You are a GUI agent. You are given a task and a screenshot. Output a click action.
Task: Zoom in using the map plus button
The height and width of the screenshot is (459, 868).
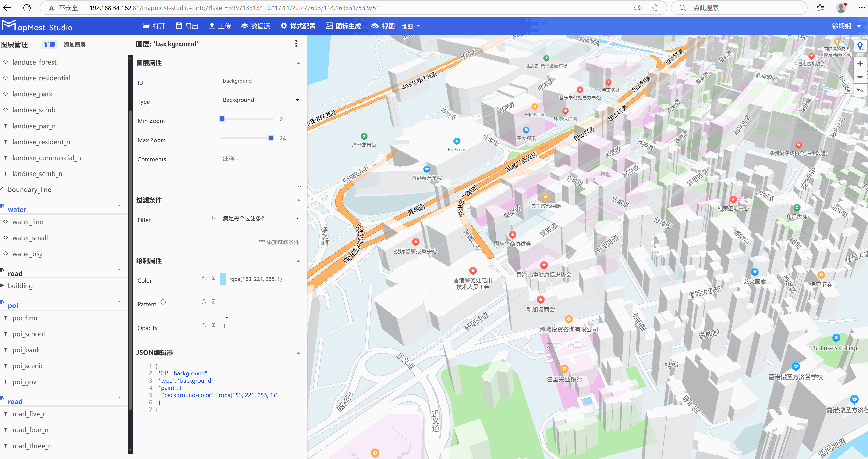pyautogui.click(x=860, y=63)
